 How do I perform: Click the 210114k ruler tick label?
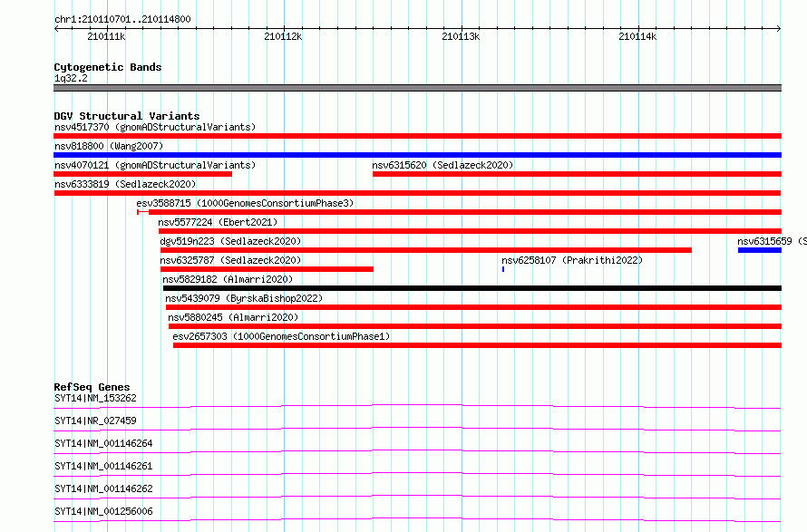click(x=637, y=36)
